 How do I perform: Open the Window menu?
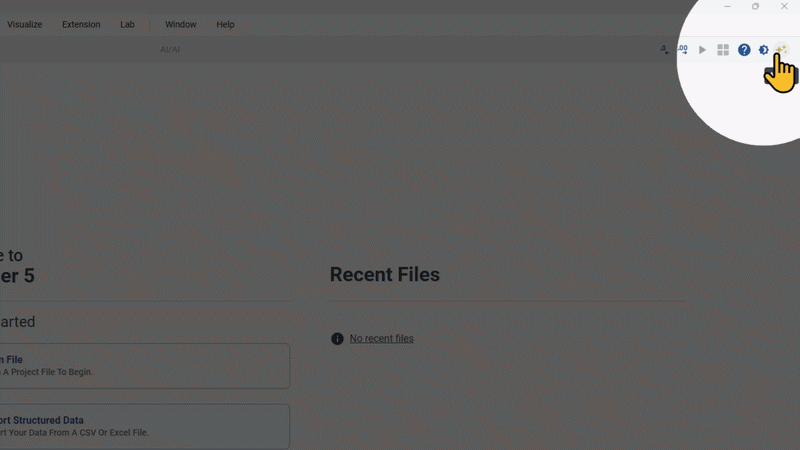(x=181, y=24)
